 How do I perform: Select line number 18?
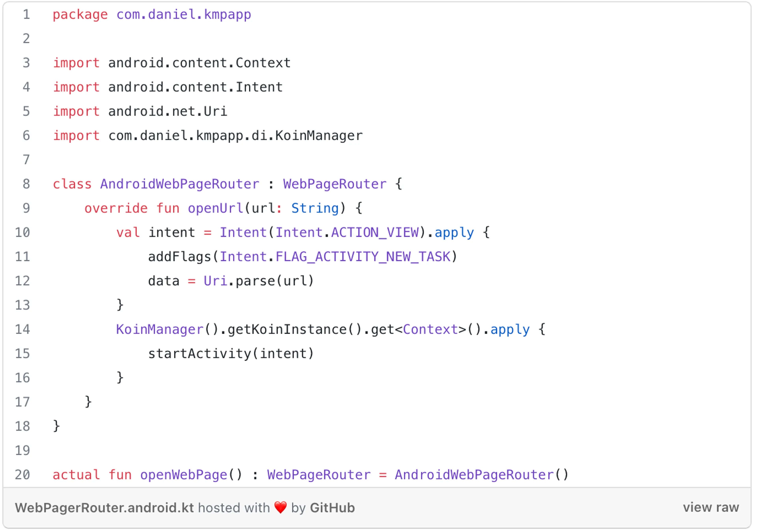pyautogui.click(x=22, y=426)
